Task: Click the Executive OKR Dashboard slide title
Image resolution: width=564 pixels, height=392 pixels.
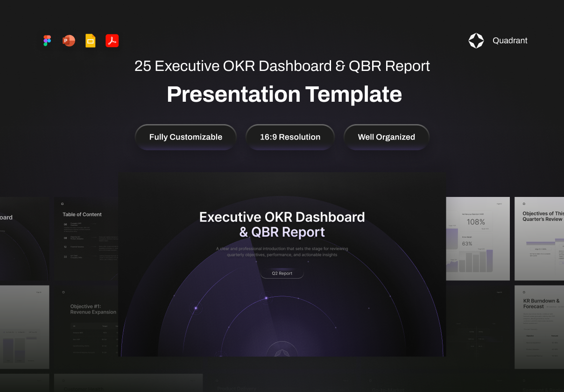Action: 282,224
